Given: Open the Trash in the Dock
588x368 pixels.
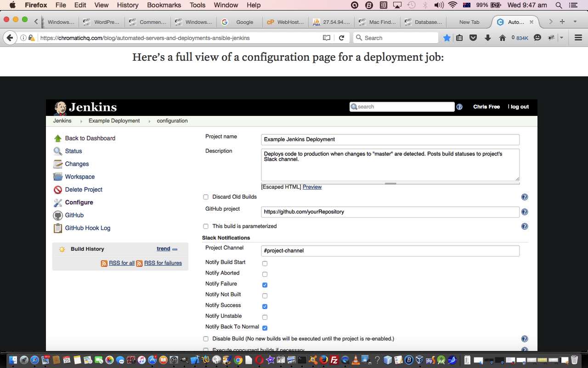Looking at the screenshot, I should point(574,360).
